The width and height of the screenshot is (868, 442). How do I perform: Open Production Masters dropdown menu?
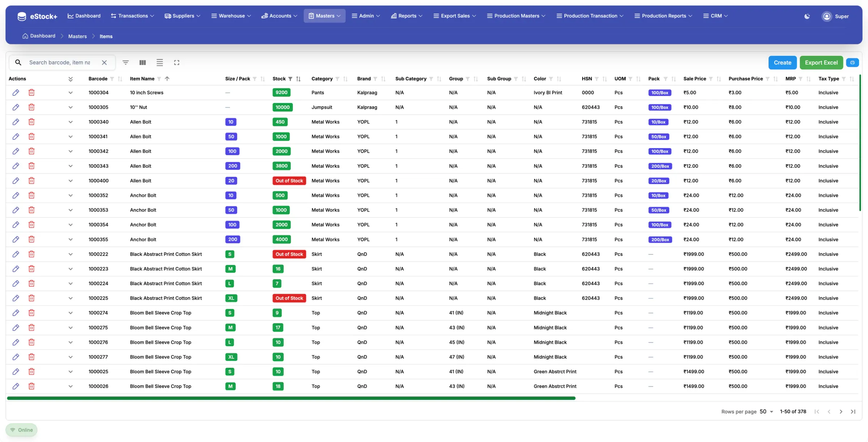[x=516, y=16]
